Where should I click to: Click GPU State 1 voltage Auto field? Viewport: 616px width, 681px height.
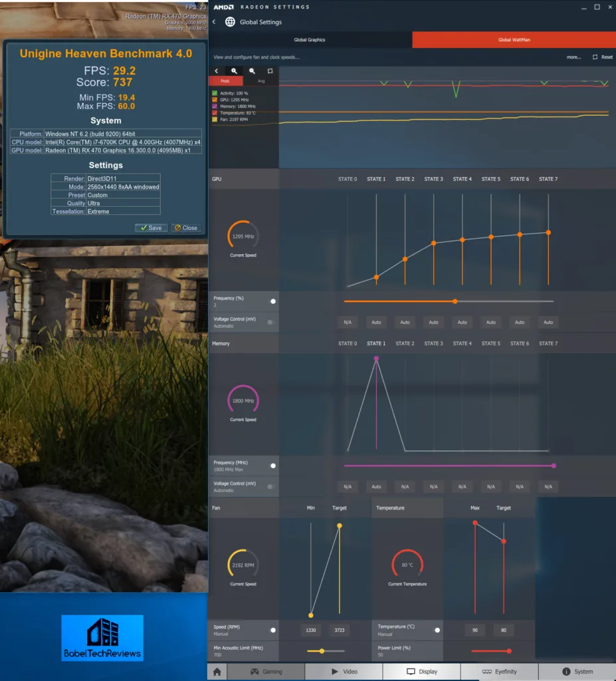click(376, 323)
